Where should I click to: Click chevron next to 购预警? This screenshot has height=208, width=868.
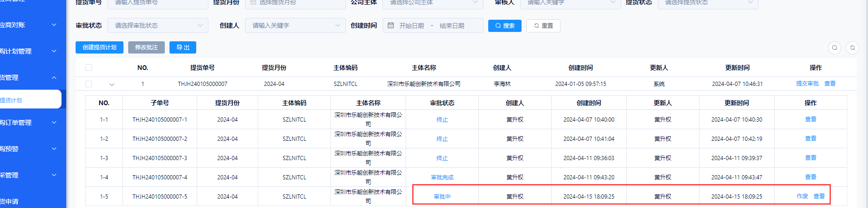click(54, 149)
